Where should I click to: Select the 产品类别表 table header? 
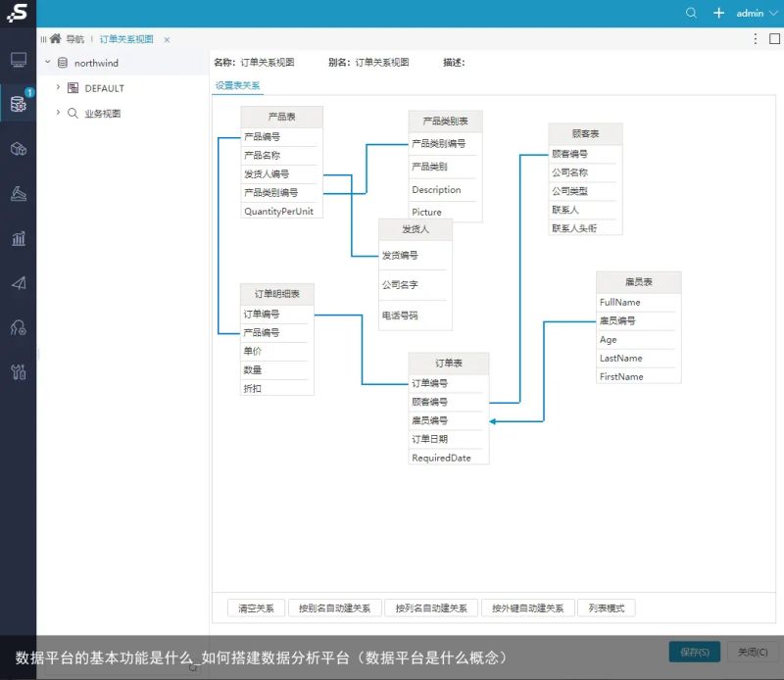[445, 121]
